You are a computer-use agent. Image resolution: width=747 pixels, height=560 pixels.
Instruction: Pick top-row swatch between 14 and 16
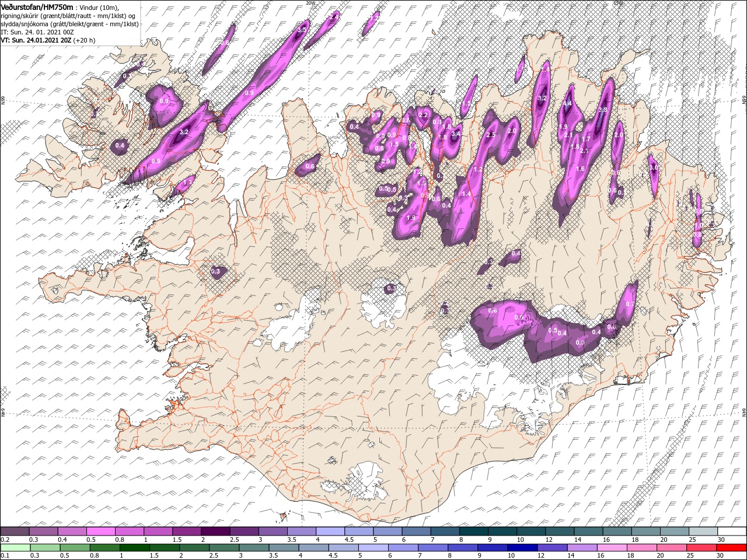tap(589, 531)
